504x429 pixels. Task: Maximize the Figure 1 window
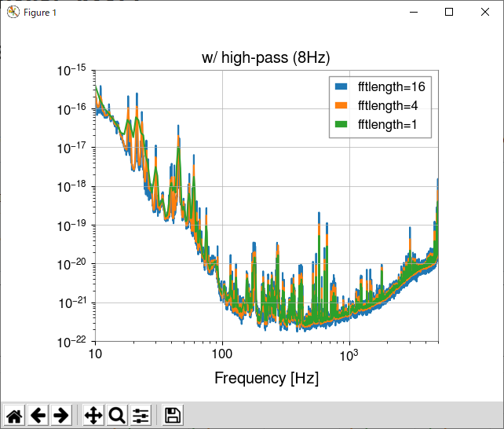pos(449,12)
